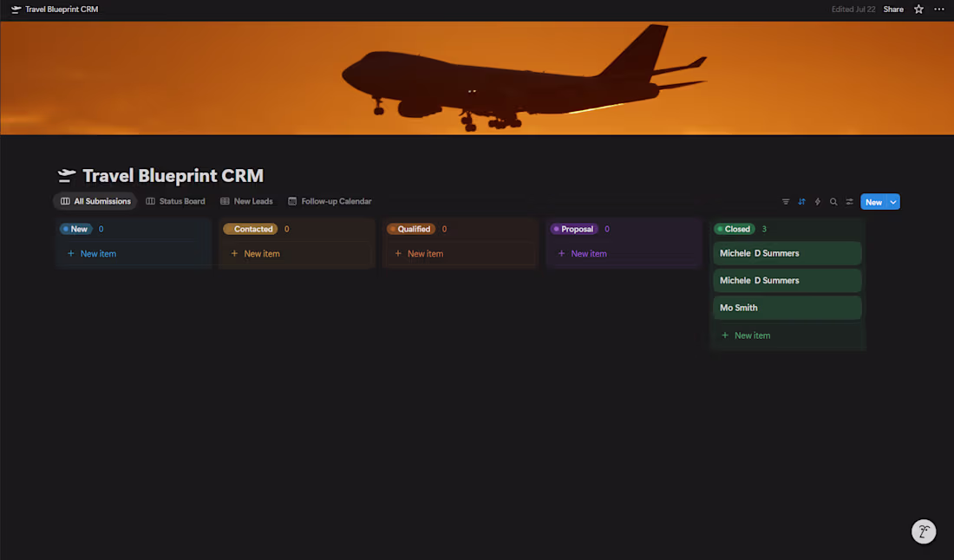This screenshot has width=954, height=560.
Task: Toggle the favorite star in the top bar
Action: (918, 9)
